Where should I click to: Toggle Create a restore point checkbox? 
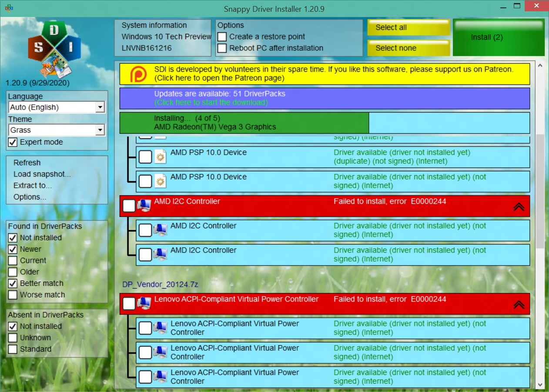tap(222, 37)
